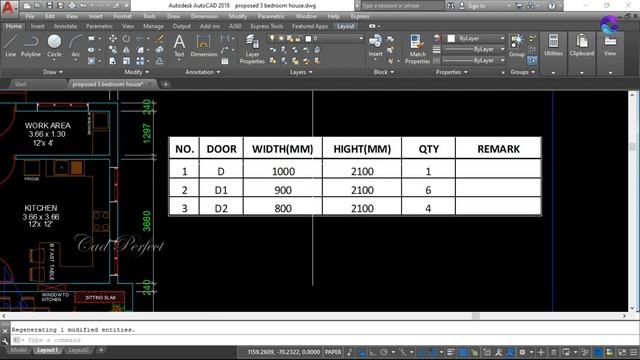
Task: Switch to the Layout ribbon tab
Action: click(346, 26)
